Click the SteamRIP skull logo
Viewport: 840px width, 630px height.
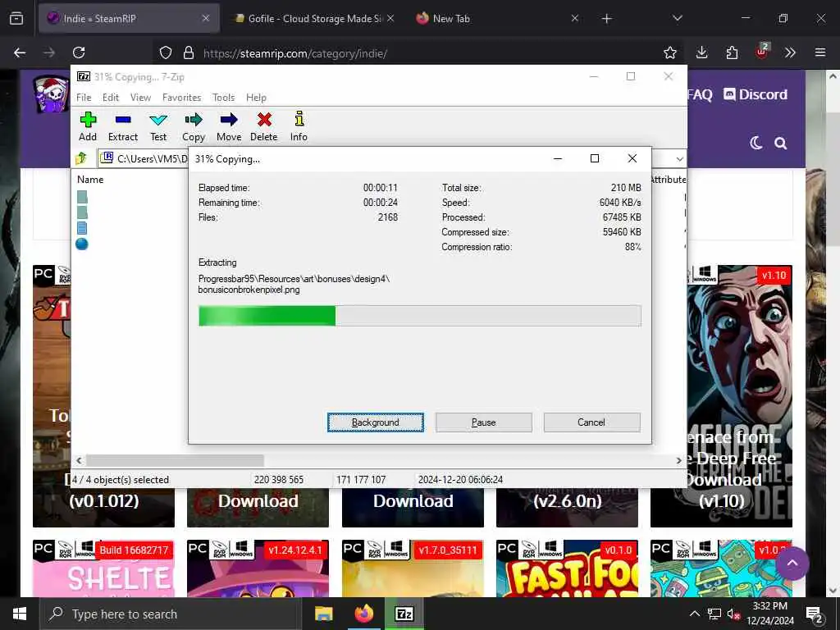[x=52, y=94]
